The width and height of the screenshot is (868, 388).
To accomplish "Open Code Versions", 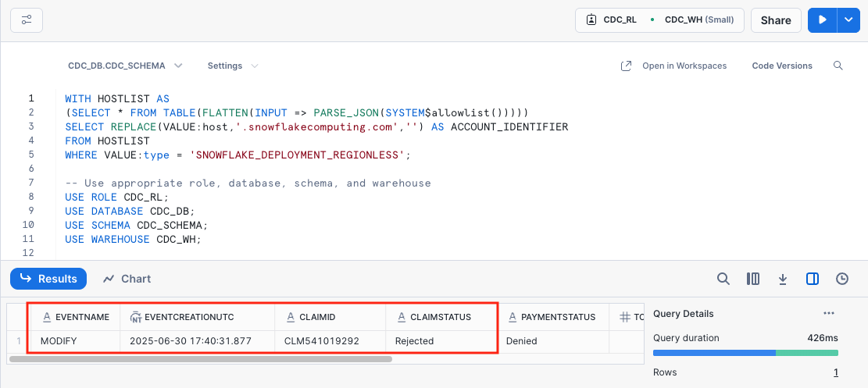I will pyautogui.click(x=782, y=66).
